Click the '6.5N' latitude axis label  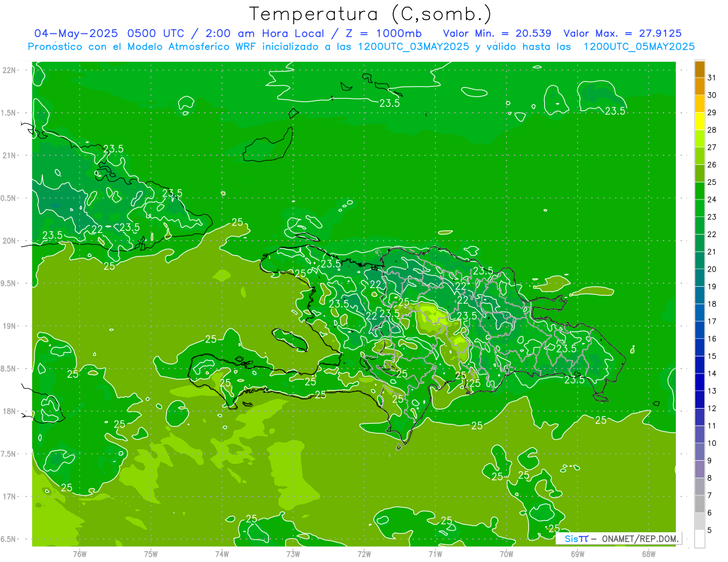coord(8,540)
